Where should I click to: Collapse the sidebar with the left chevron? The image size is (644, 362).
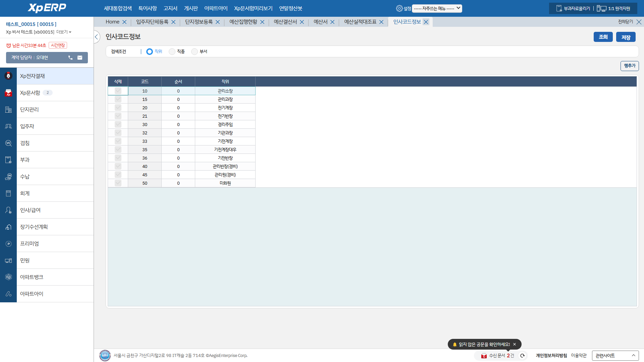[x=96, y=37]
